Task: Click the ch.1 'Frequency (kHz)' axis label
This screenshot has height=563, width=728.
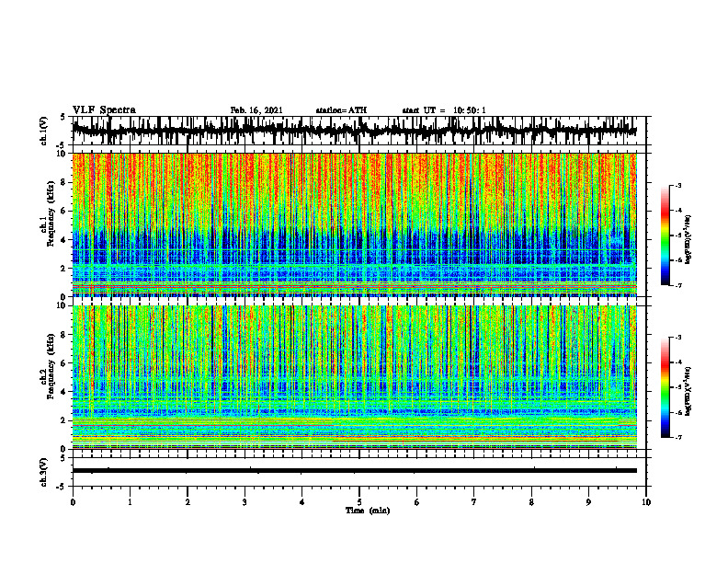Action: pos(51,213)
